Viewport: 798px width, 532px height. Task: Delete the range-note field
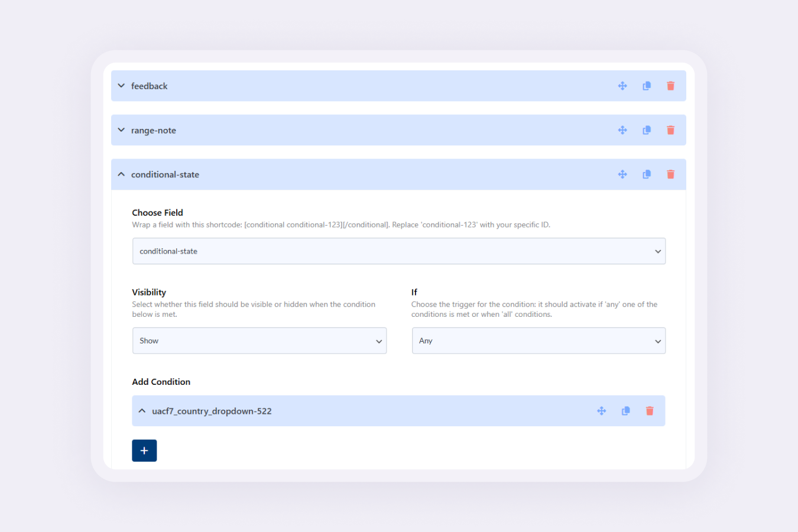(x=670, y=130)
